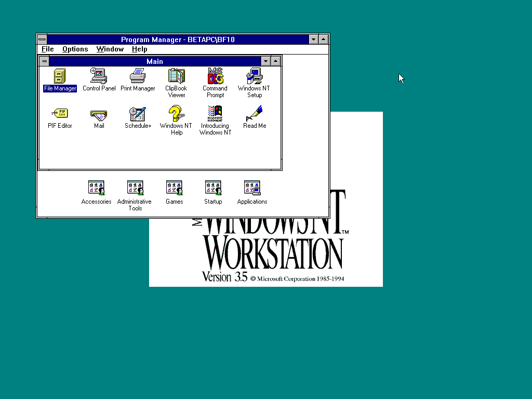Select the File Manager icon
532x399 pixels.
pyautogui.click(x=60, y=76)
